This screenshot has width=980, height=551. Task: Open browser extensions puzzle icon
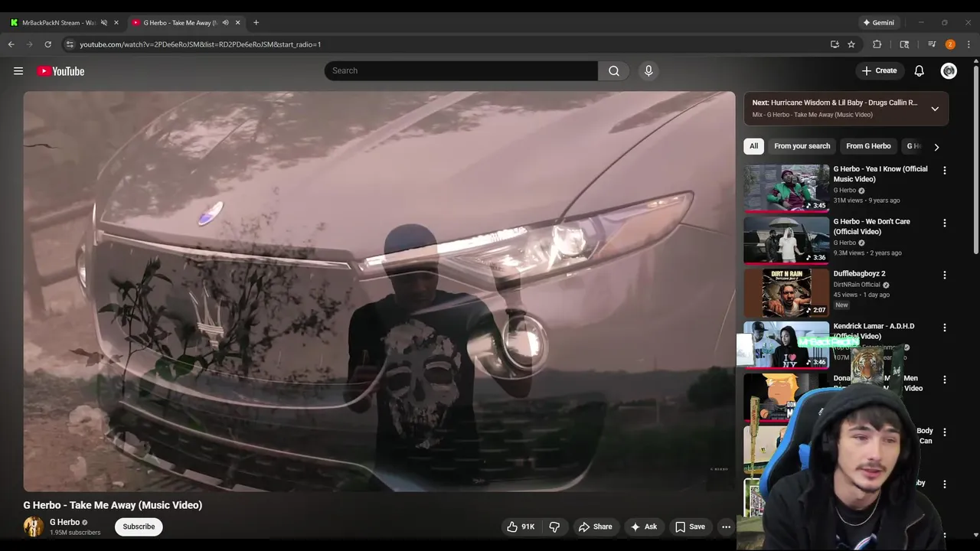pos(877,44)
